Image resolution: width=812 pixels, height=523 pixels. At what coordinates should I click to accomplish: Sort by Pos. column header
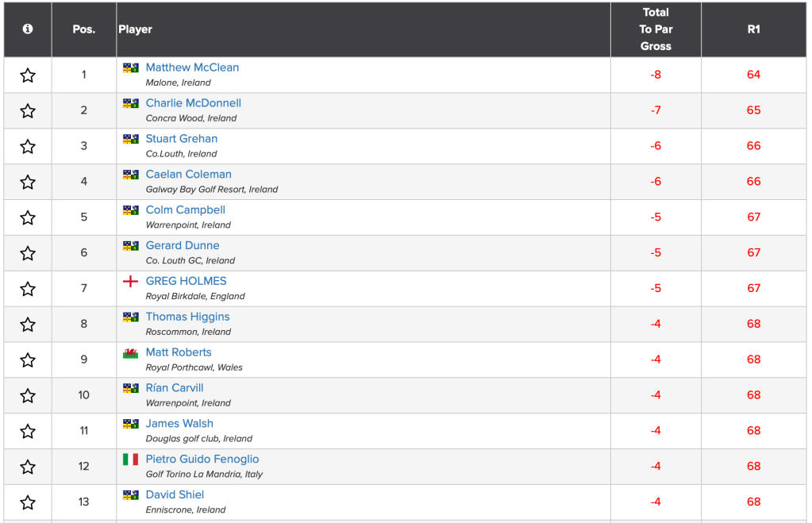pyautogui.click(x=84, y=29)
